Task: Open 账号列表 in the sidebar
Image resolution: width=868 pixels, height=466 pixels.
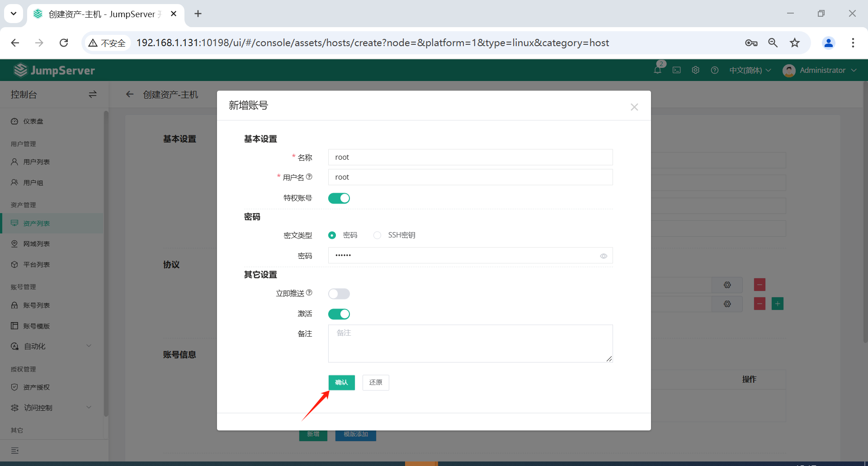Action: (52, 305)
